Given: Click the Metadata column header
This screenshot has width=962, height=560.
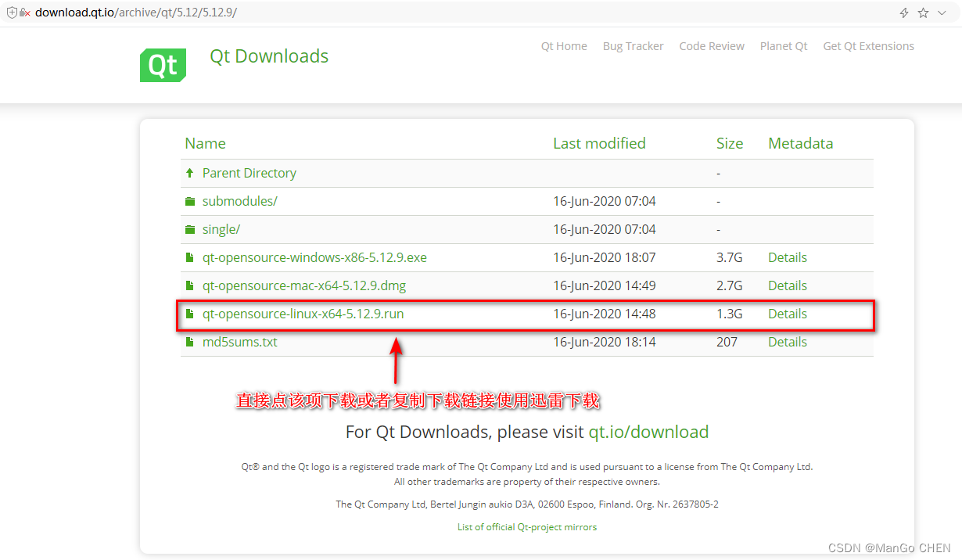Looking at the screenshot, I should point(800,143).
